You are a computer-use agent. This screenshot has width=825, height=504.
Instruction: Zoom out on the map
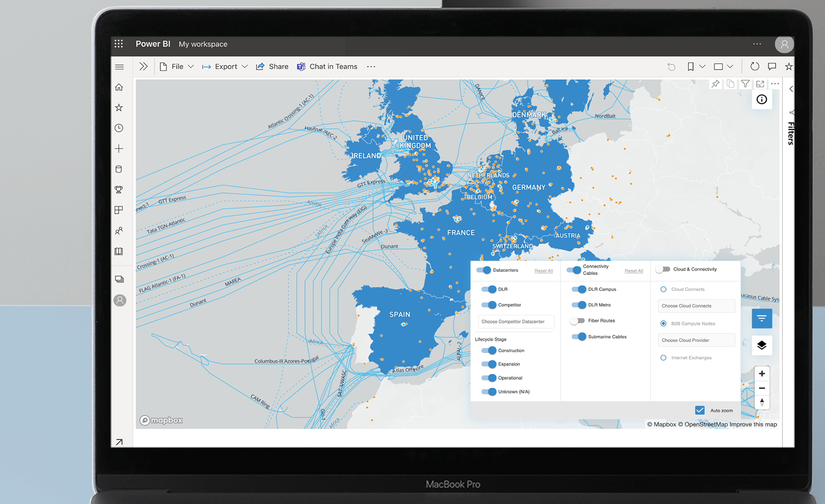click(762, 388)
